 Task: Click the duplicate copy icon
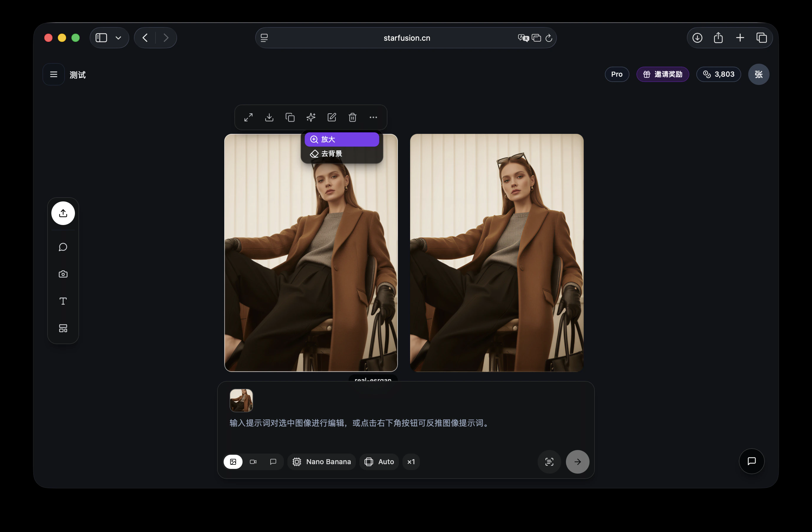tap(290, 117)
